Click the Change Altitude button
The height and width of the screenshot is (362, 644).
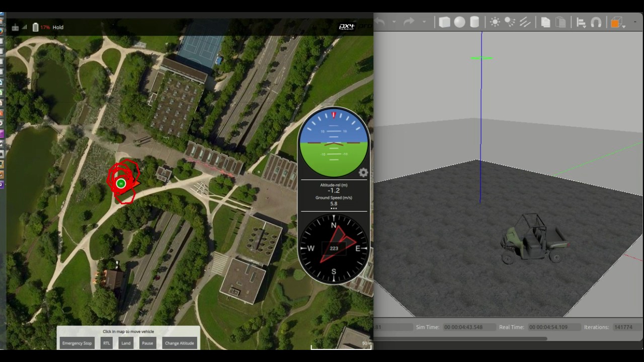coord(179,343)
